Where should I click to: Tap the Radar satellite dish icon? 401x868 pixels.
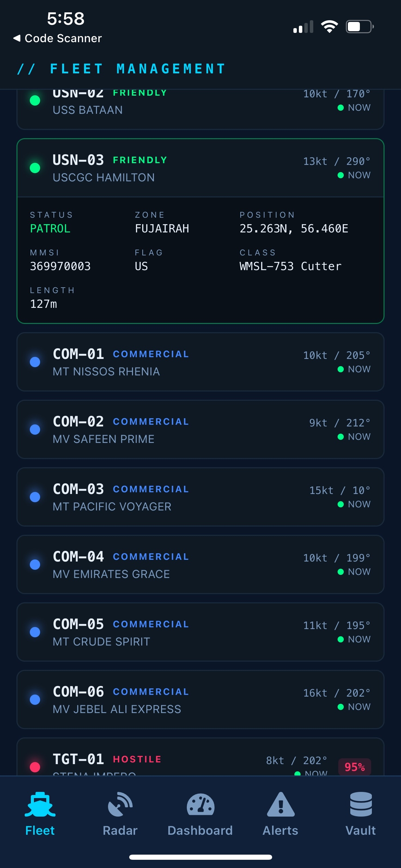[120, 804]
